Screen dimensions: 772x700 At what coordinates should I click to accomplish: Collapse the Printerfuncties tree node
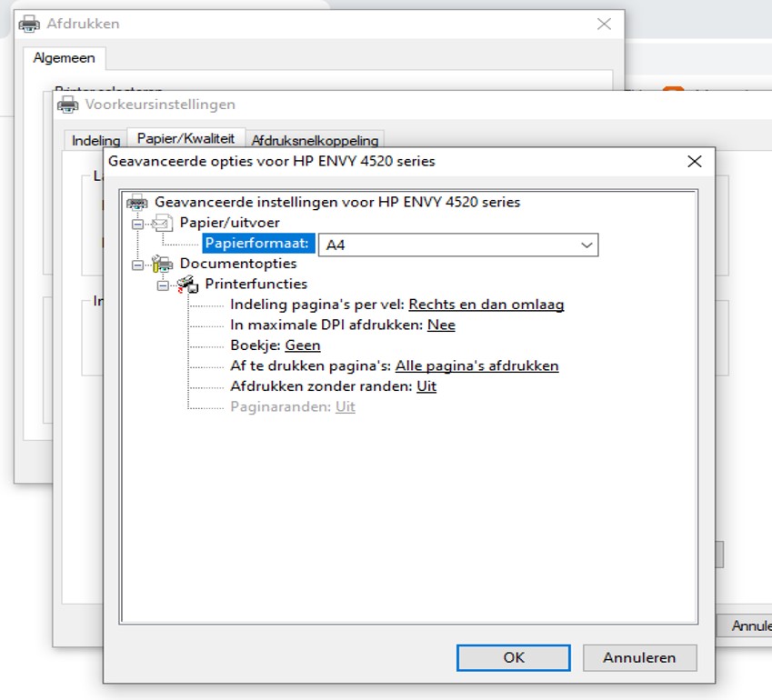163,285
